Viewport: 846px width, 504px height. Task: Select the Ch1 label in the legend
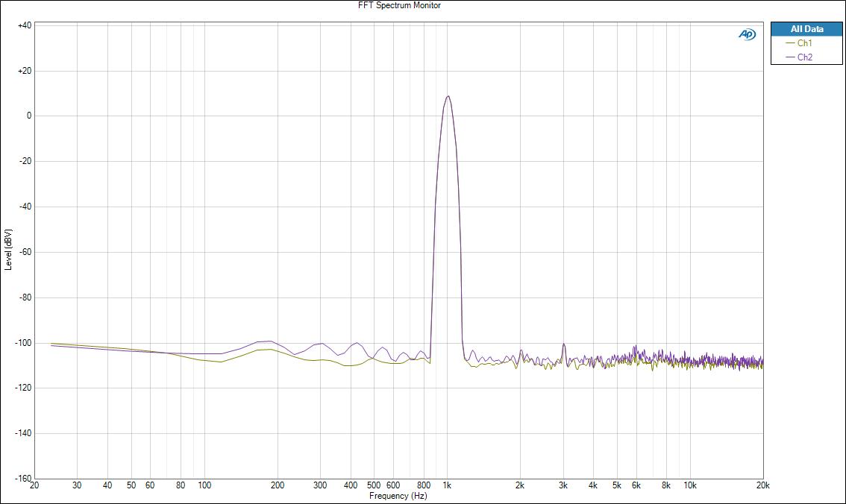[x=804, y=43]
